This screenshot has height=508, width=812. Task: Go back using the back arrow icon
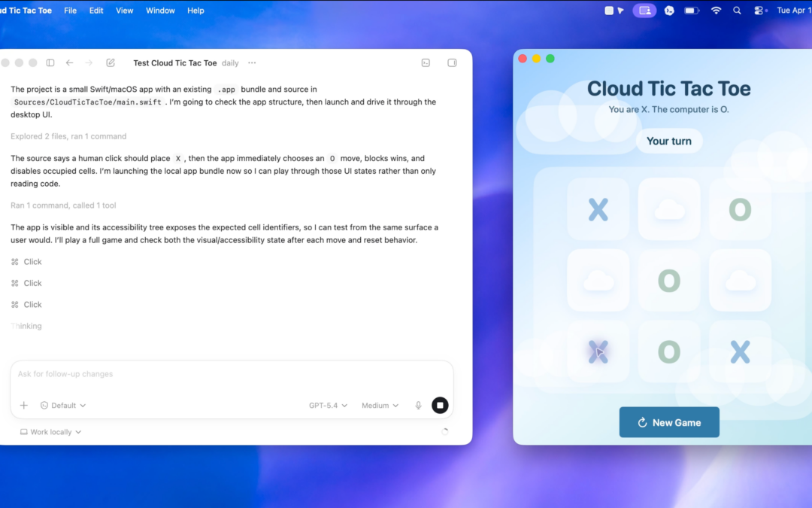click(70, 62)
